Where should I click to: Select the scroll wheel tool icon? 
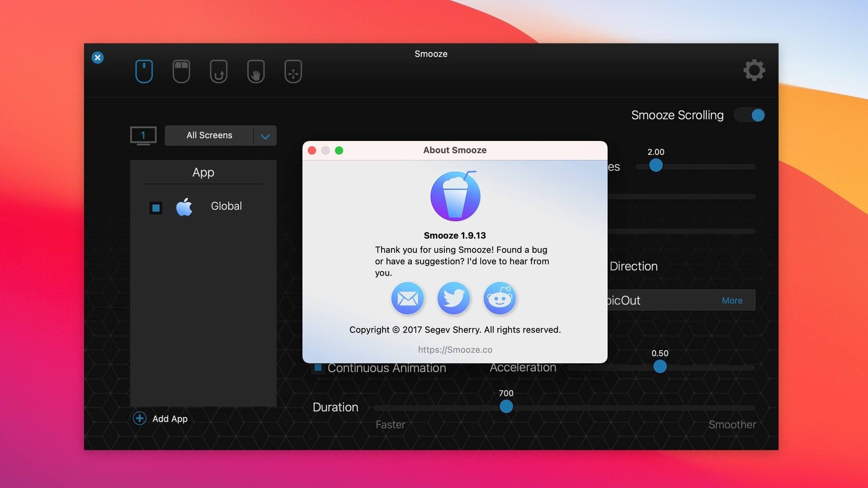(x=144, y=71)
